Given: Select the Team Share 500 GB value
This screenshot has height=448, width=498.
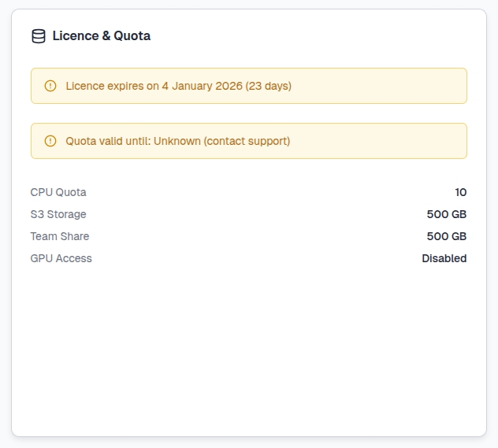Looking at the screenshot, I should 446,236.
